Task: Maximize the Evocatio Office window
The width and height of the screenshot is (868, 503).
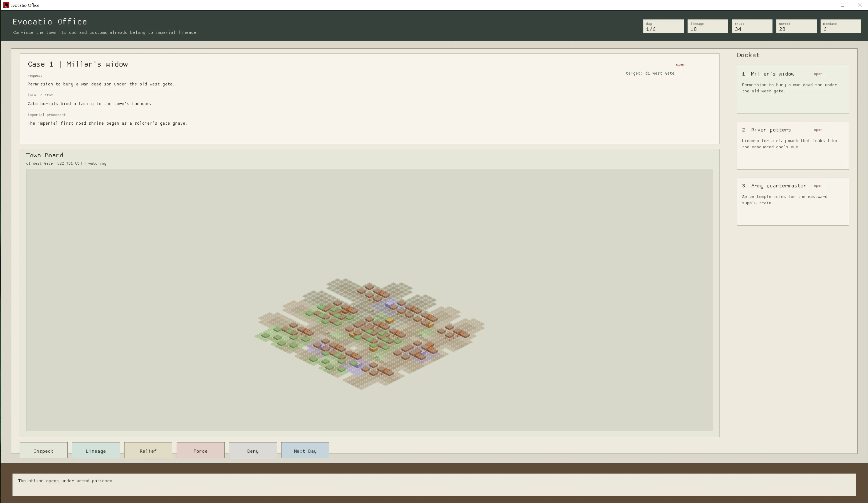Action: click(843, 5)
